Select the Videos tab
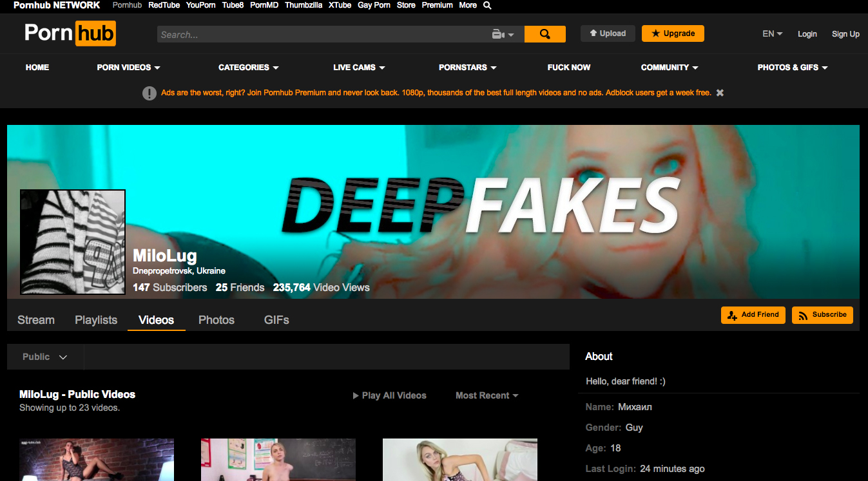Screen dimensions: 868x481 click(157, 320)
